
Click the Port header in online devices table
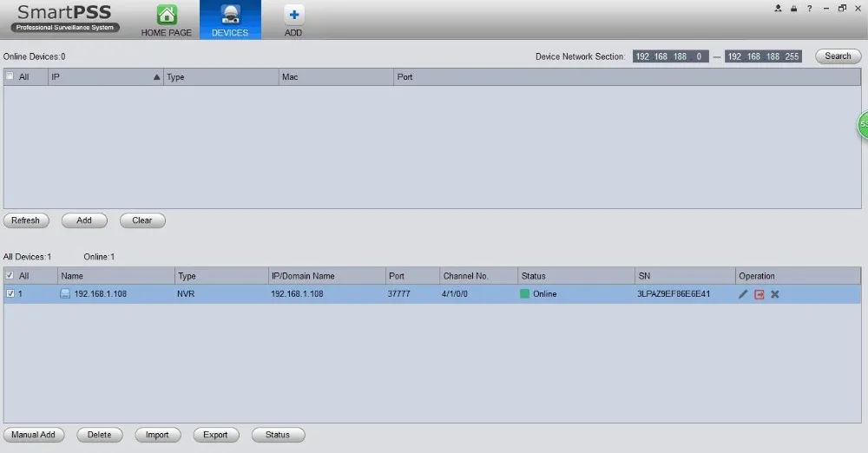(x=628, y=77)
